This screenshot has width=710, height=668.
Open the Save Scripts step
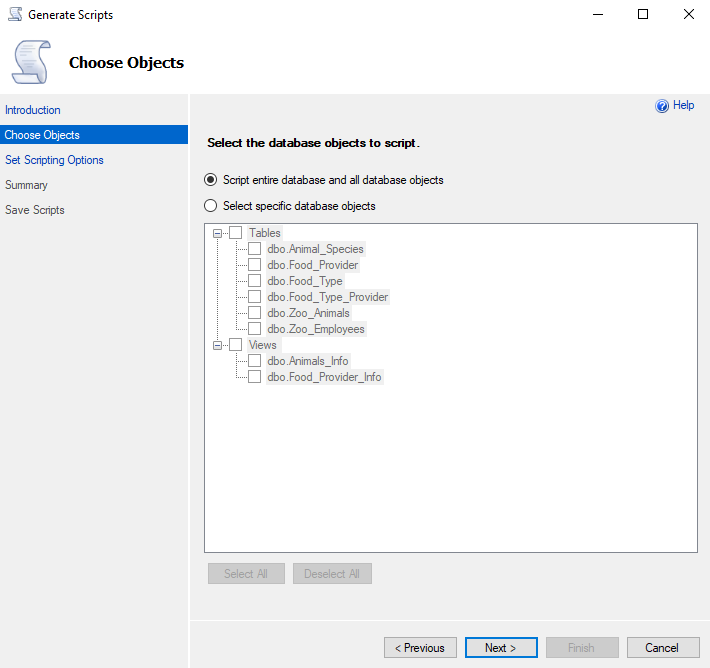[x=35, y=210]
